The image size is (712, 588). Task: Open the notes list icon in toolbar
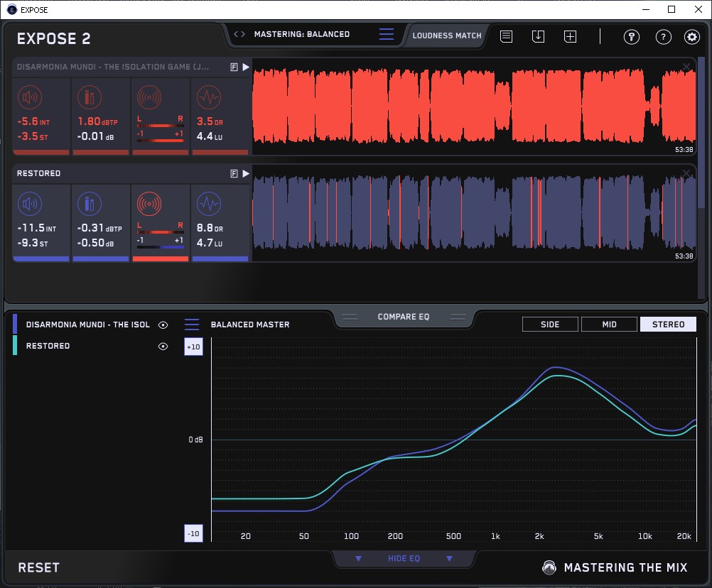pyautogui.click(x=506, y=36)
